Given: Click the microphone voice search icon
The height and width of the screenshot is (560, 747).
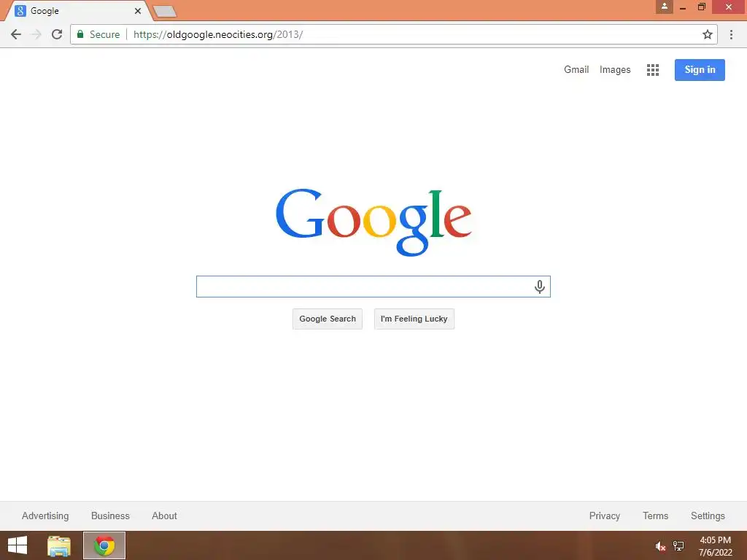Looking at the screenshot, I should [539, 287].
